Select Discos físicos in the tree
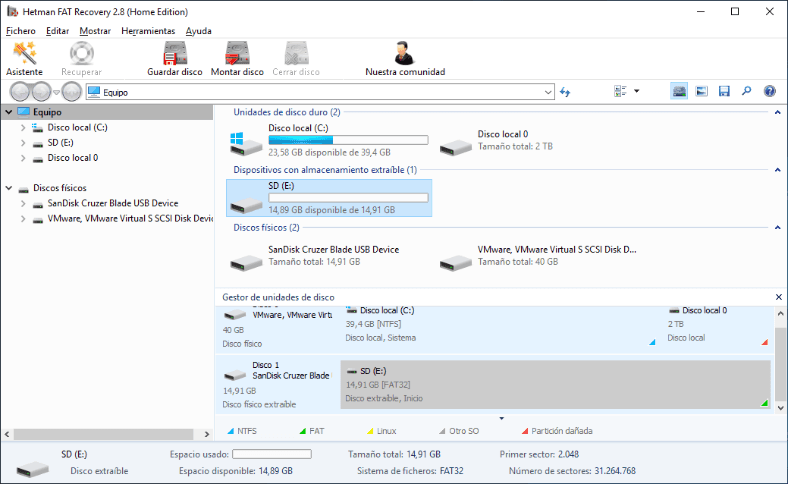 click(60, 188)
